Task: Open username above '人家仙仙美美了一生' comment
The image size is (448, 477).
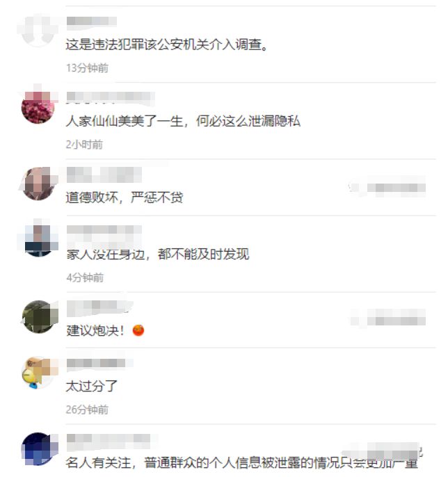Action: (x=111, y=97)
